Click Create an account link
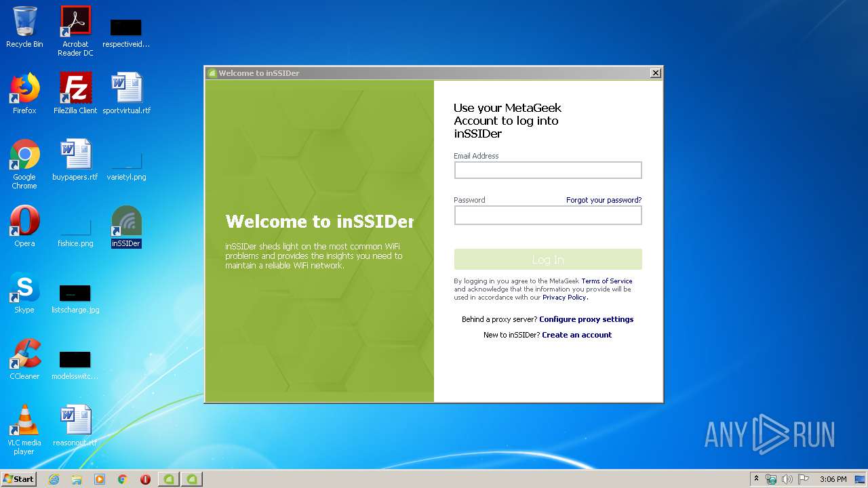The image size is (868, 488). 577,335
